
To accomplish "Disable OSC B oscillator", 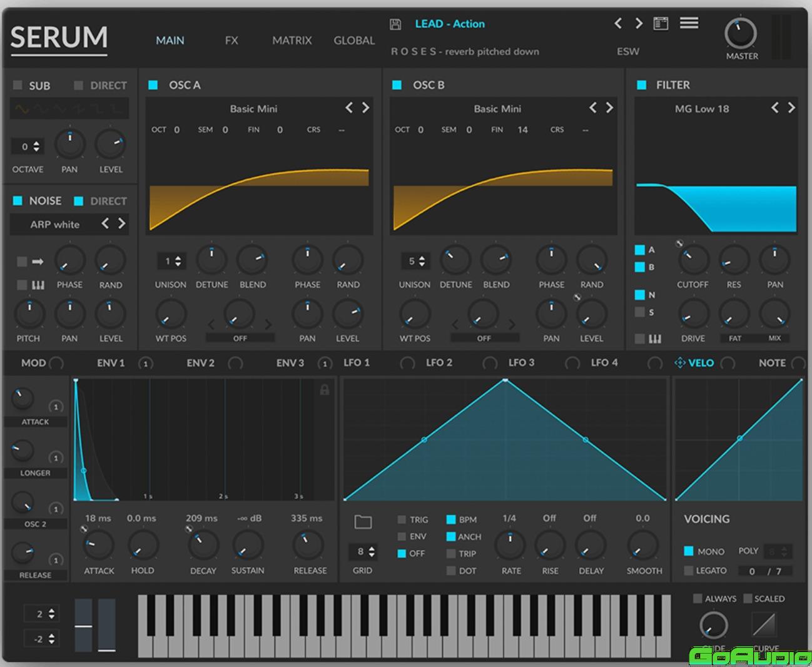I will coord(397,85).
